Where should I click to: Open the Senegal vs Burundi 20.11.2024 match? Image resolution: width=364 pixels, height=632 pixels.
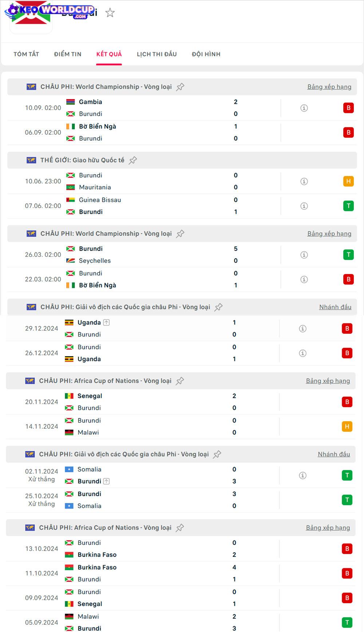pyautogui.click(x=146, y=402)
